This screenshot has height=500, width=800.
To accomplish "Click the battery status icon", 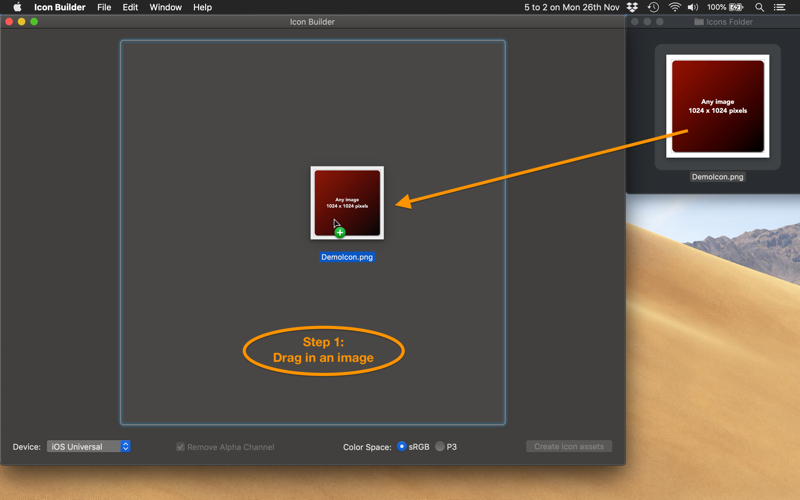I will point(736,7).
